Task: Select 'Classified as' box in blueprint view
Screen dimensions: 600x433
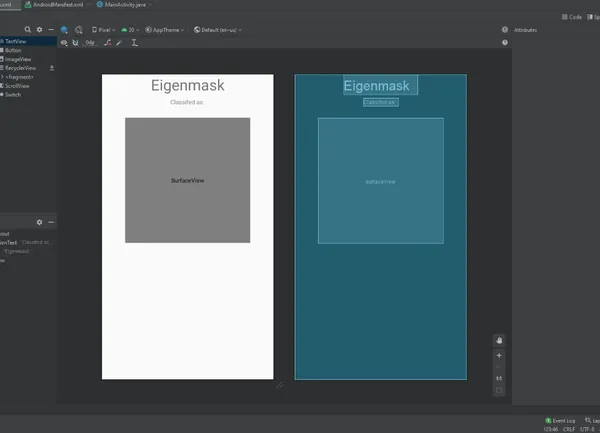Action: pos(381,102)
